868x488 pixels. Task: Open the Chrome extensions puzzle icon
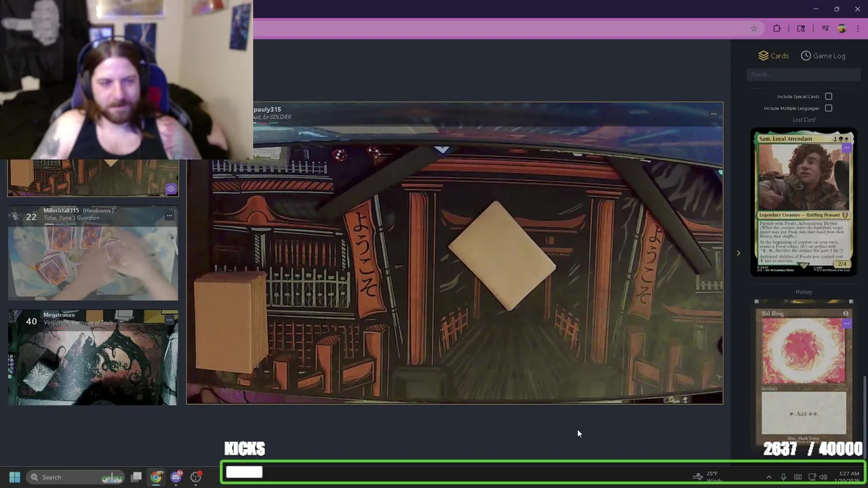point(777,28)
